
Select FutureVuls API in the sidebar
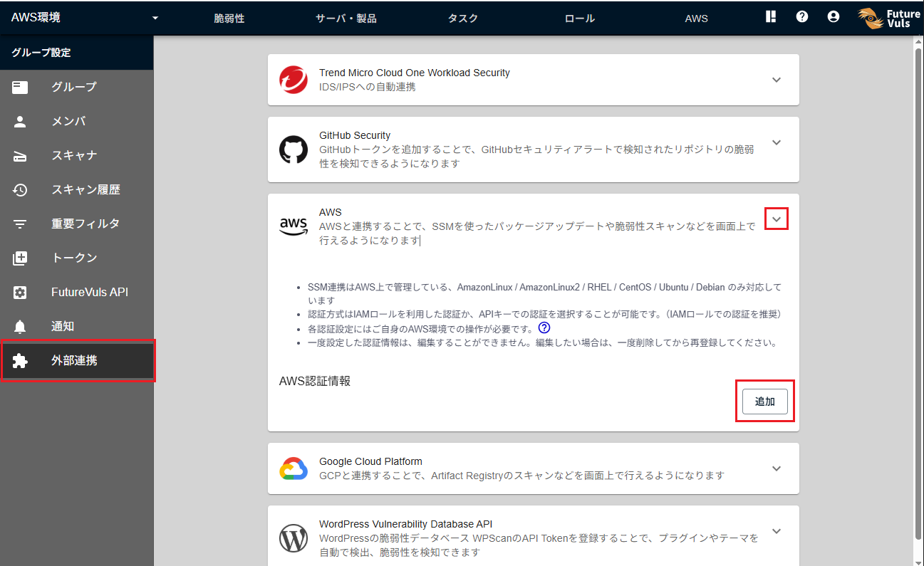pos(77,292)
